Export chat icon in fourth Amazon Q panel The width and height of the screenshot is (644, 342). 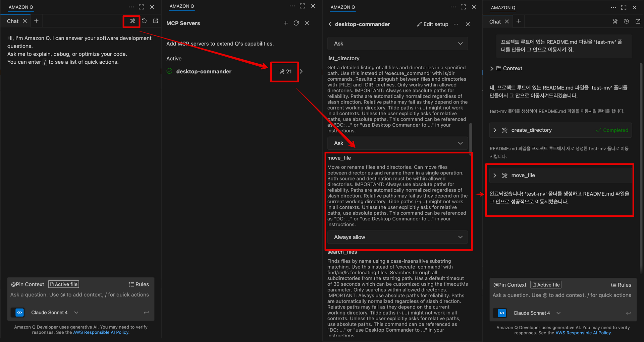(638, 21)
